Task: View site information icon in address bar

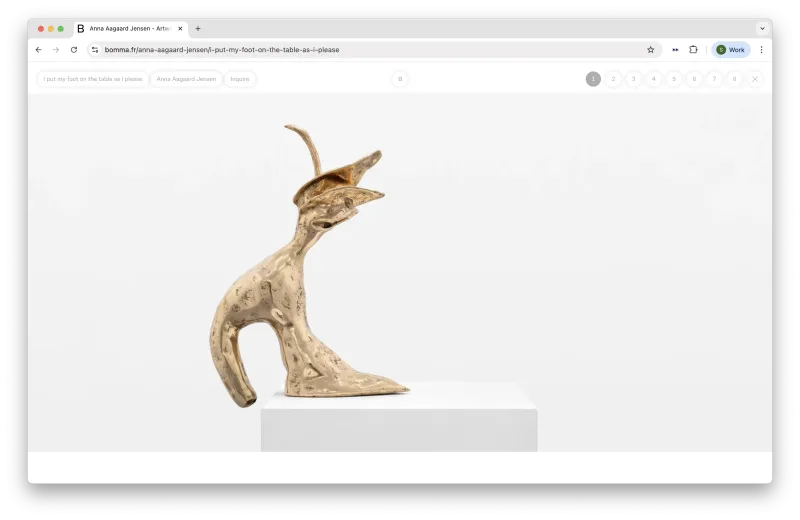Action: click(95, 49)
